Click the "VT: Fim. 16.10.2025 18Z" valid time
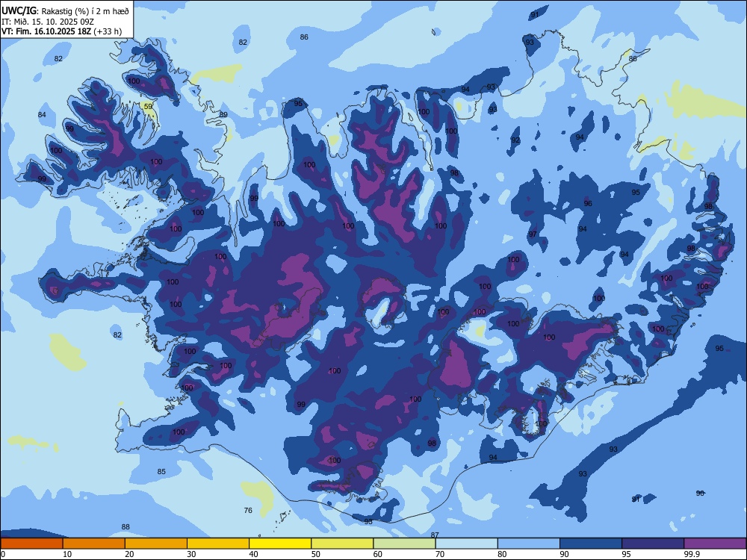Screen dimensions: 747x560 coord(46,31)
